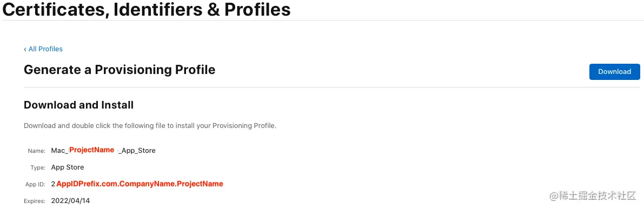Click the App Store type value

[x=68, y=167]
